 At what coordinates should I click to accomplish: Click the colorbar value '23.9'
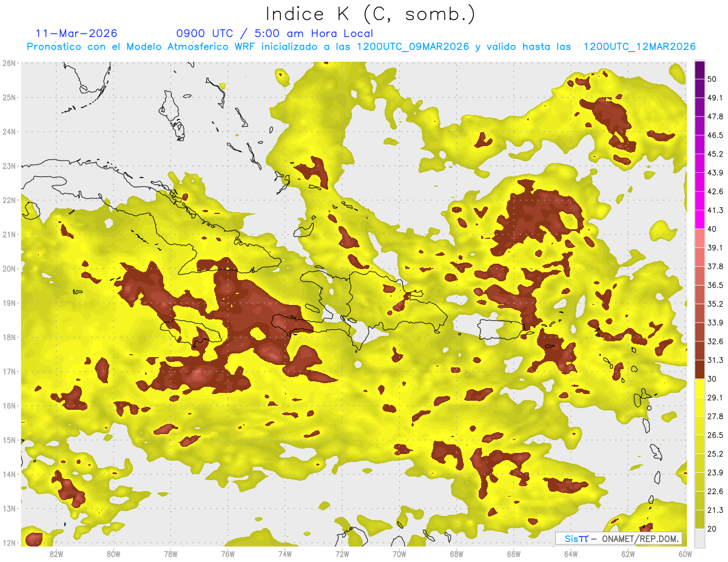point(715,473)
